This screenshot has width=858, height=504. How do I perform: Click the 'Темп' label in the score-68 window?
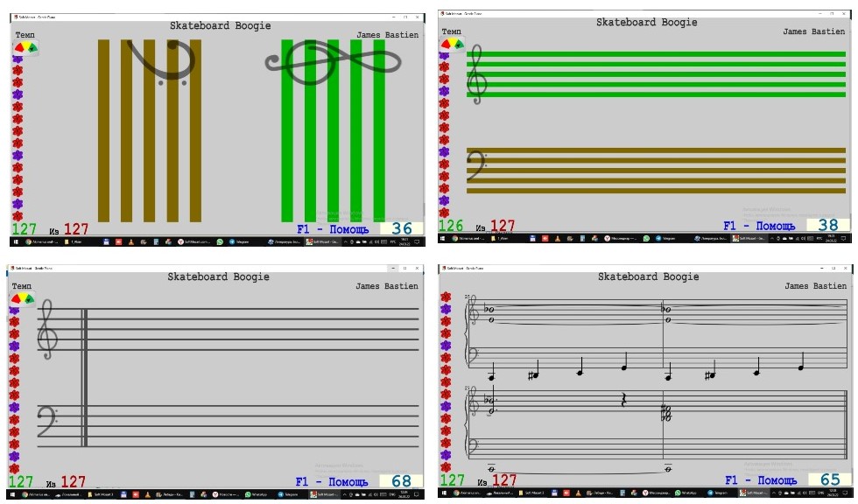(22, 286)
